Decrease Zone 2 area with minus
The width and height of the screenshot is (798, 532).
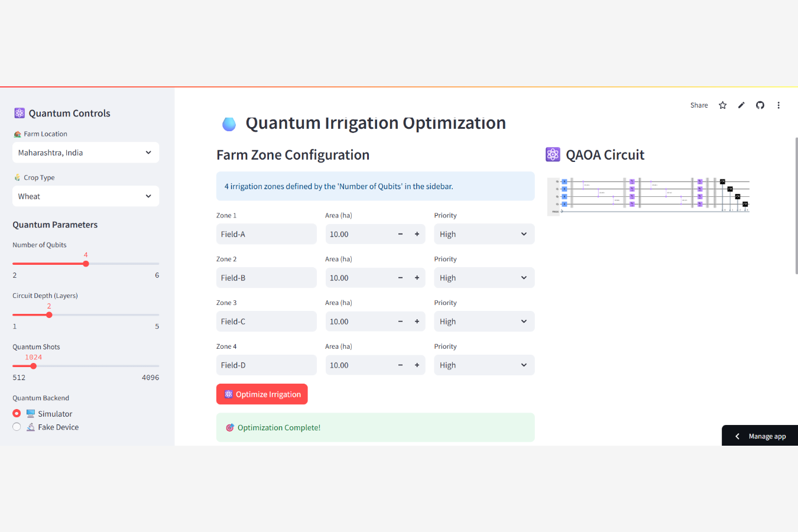(400, 278)
